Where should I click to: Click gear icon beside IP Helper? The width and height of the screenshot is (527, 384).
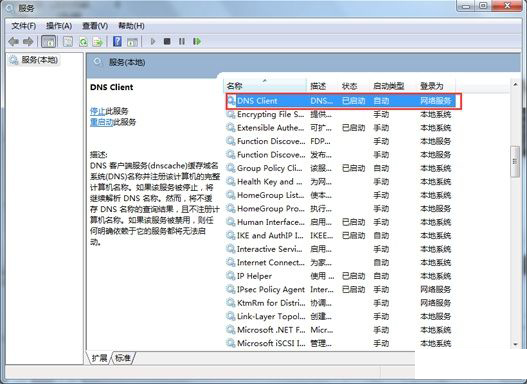click(x=231, y=276)
